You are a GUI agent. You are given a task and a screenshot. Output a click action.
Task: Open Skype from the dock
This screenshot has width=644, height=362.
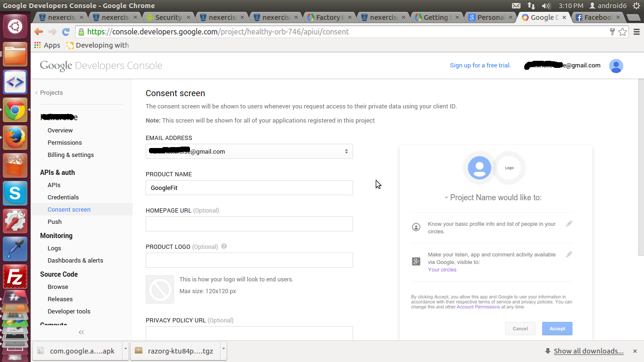pos(15,193)
